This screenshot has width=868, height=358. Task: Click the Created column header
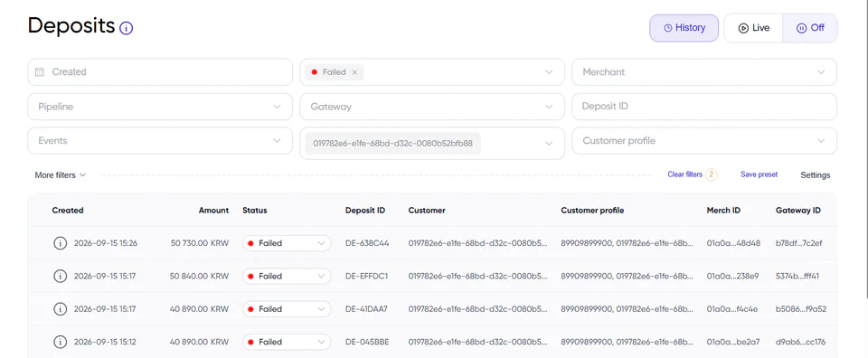tap(68, 211)
